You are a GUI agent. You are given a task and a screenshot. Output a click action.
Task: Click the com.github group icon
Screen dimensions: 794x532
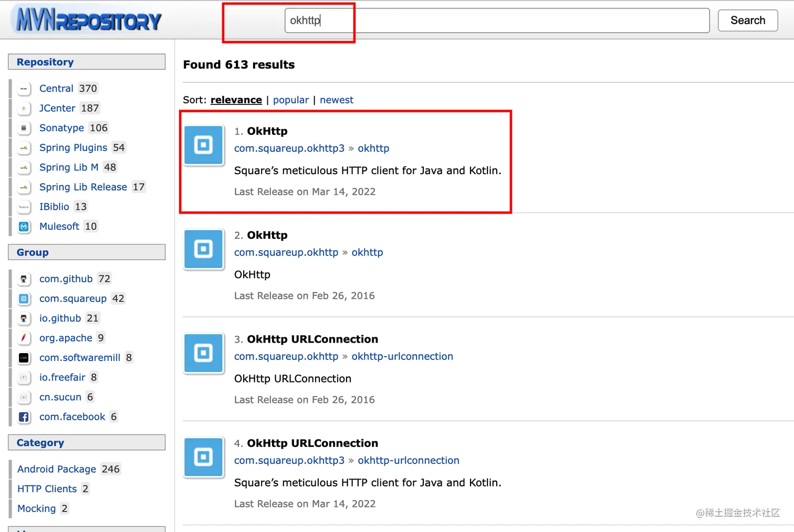point(24,279)
